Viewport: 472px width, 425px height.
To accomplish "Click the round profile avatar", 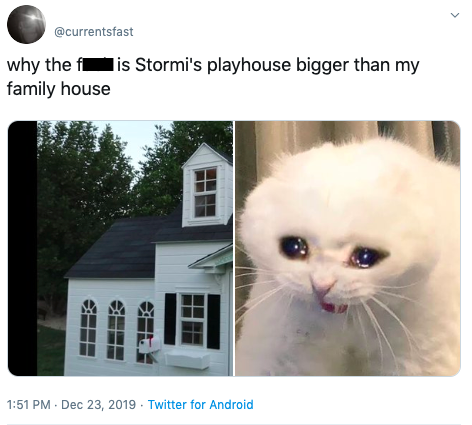I will pos(26,24).
